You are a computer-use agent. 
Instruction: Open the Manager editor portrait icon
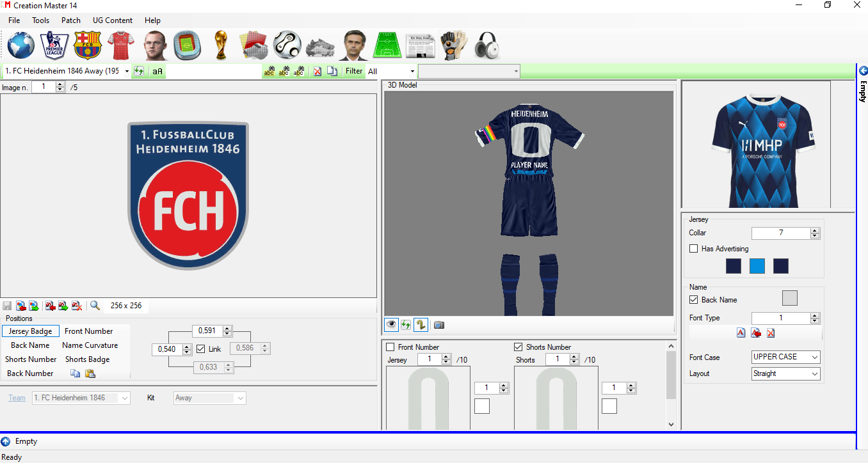point(354,45)
